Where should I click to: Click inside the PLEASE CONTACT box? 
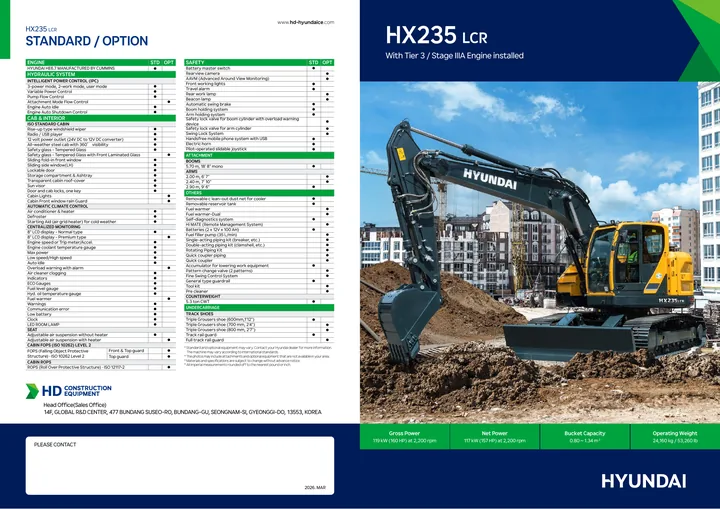[x=180, y=466]
